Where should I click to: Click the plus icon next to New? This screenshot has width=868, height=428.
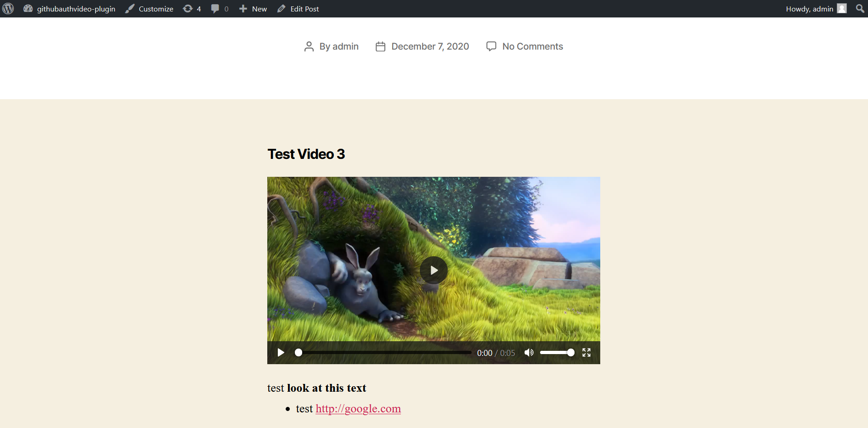click(243, 9)
